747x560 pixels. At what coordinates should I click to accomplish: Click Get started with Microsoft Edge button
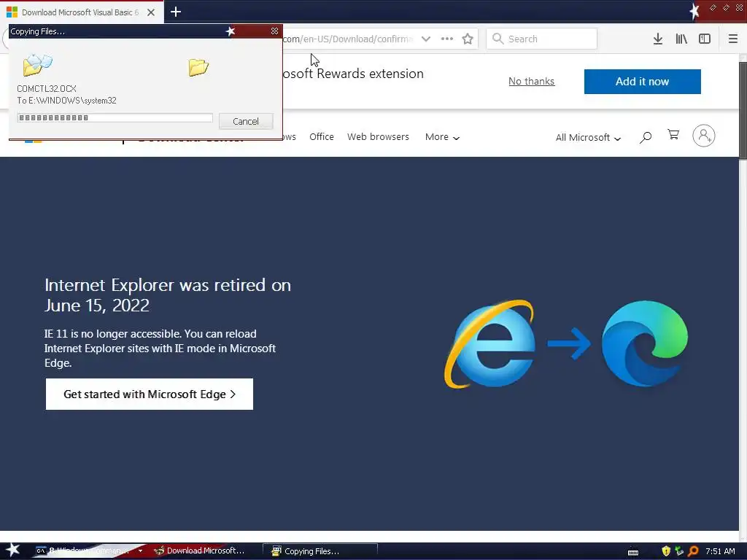point(149,394)
